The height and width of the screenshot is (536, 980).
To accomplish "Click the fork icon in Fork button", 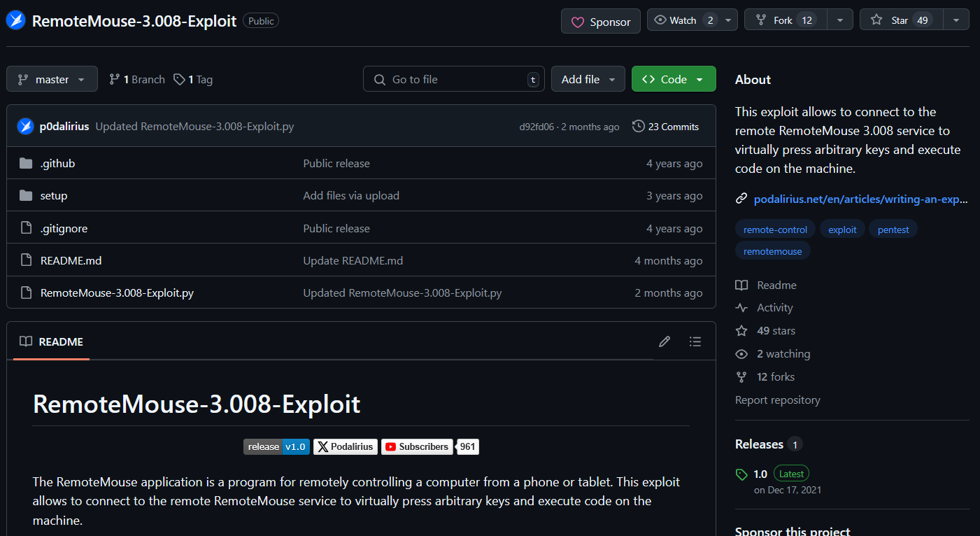I will pyautogui.click(x=762, y=20).
